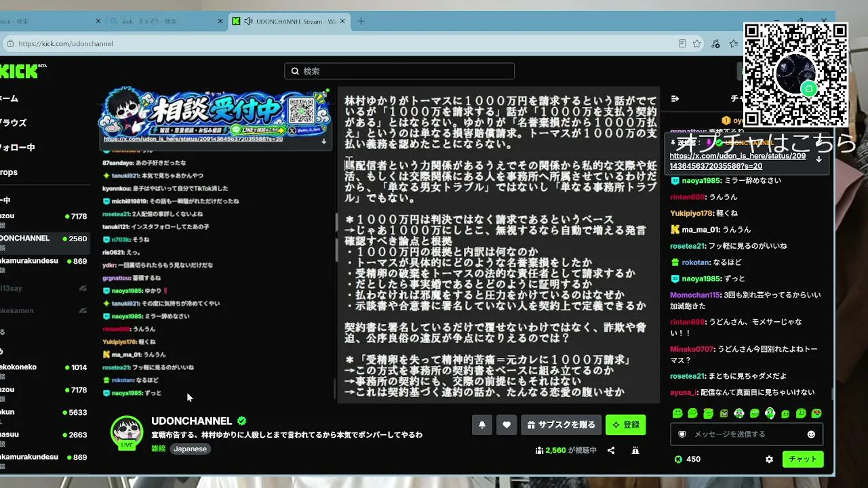The width and height of the screenshot is (868, 488).
Task: Expand the in-stream pinned link chevron
Action: [323, 142]
